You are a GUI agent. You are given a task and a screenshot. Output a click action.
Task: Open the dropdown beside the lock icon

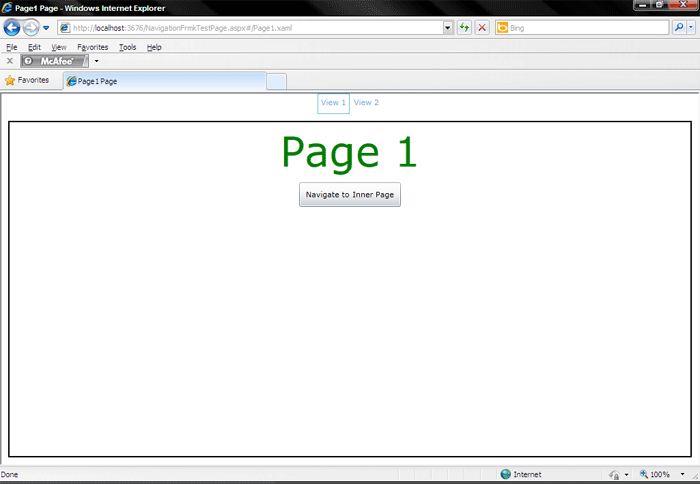[626, 475]
